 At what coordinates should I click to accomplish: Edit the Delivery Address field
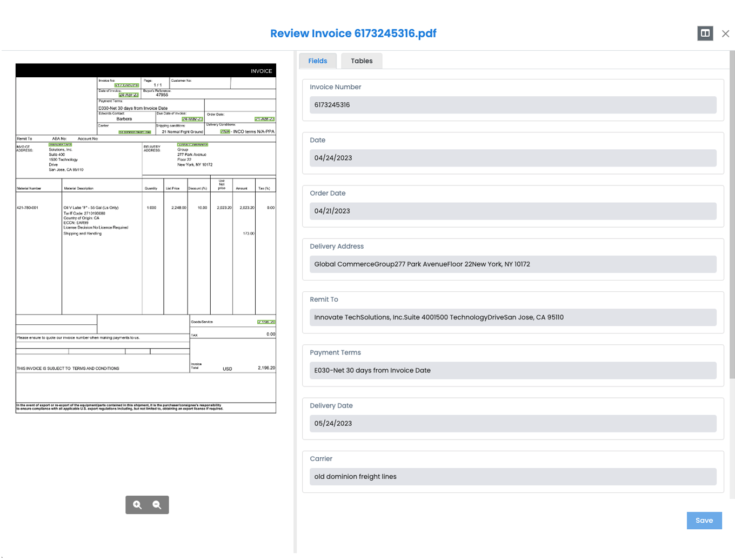(512, 264)
